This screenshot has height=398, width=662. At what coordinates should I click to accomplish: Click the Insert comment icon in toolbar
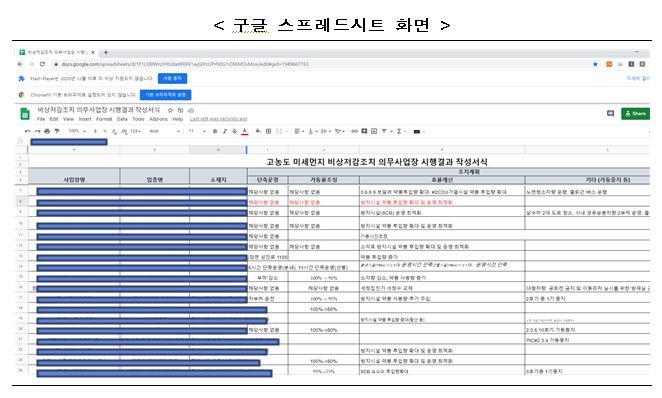click(x=364, y=131)
